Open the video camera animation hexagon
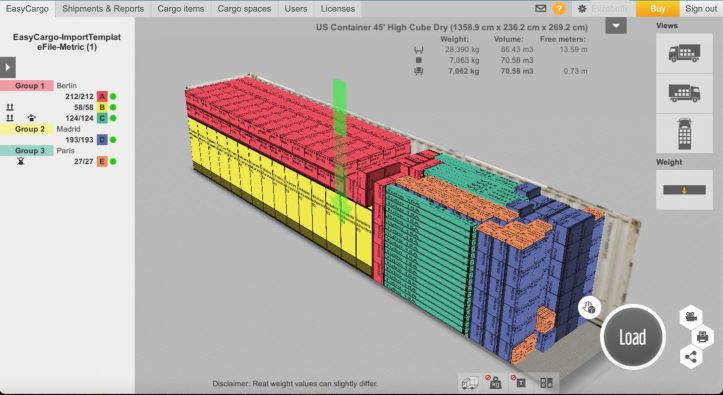The image size is (723, 395). pos(691,317)
